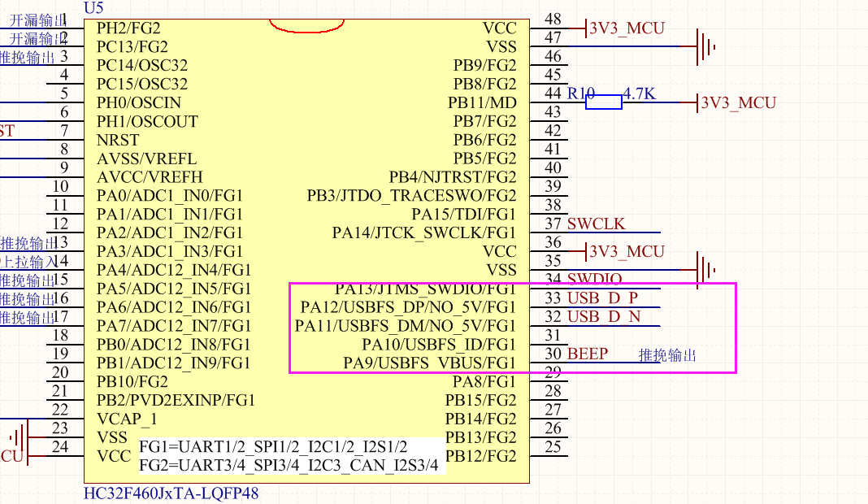
Task: Click pin name PB1/ADC12_IN9/FG1
Action: point(174,363)
